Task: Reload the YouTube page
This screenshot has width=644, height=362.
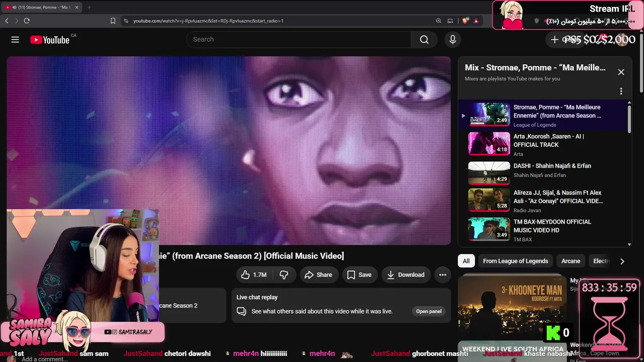Action: coord(27,21)
